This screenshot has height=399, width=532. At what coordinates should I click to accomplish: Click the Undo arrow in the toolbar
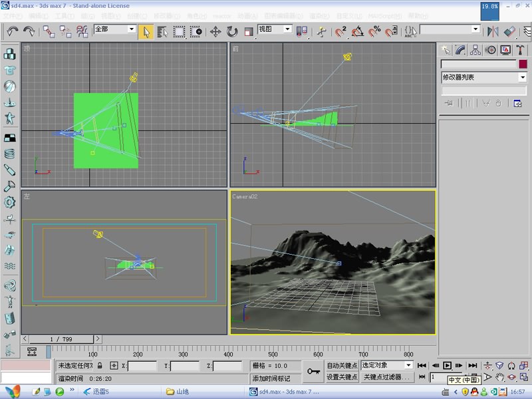13,31
